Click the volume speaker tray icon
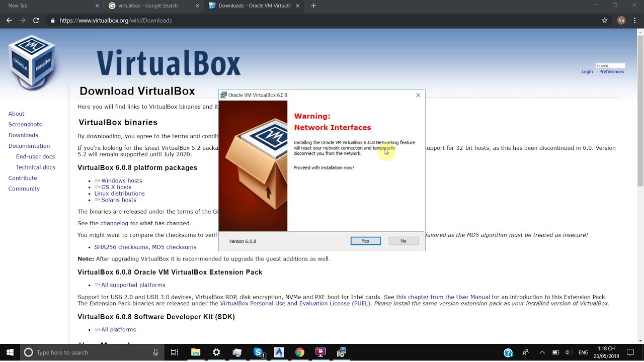 [x=569, y=352]
